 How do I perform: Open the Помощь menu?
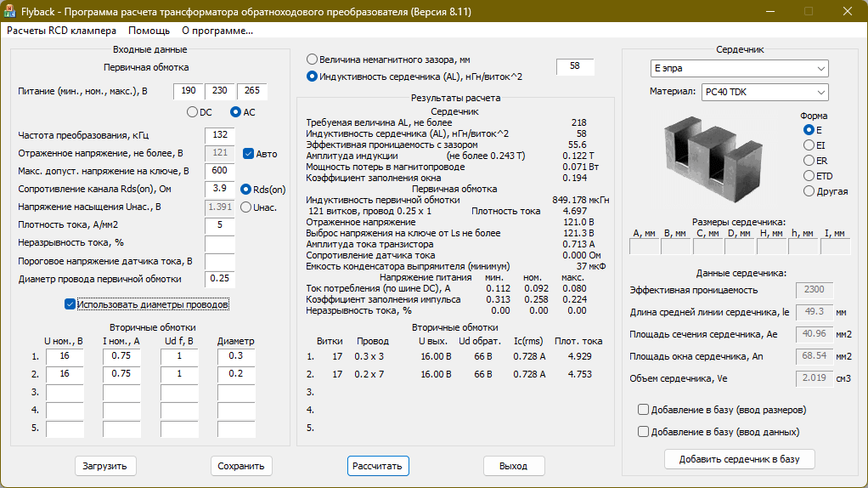149,31
